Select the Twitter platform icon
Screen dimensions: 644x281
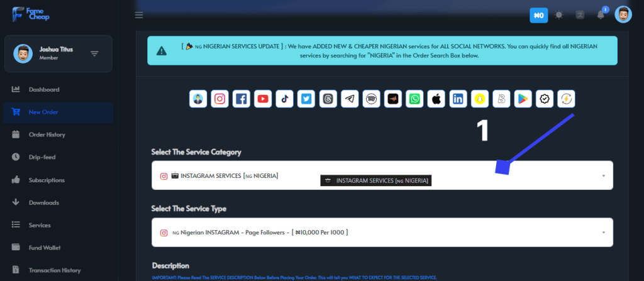pos(306,99)
